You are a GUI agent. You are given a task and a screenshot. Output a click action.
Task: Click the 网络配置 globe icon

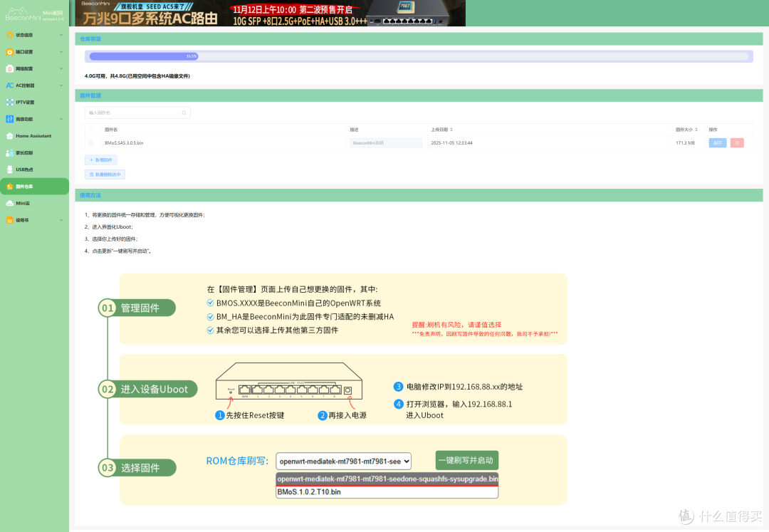point(10,68)
